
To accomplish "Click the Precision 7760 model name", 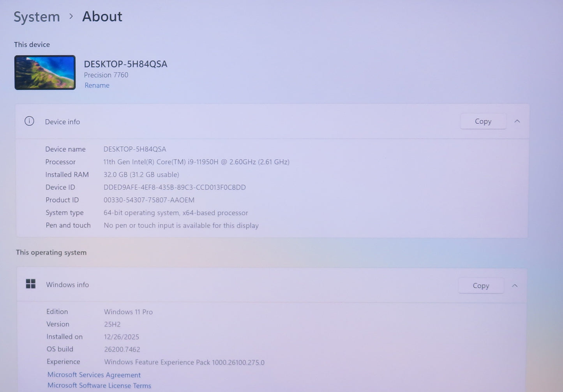I will 106,75.
